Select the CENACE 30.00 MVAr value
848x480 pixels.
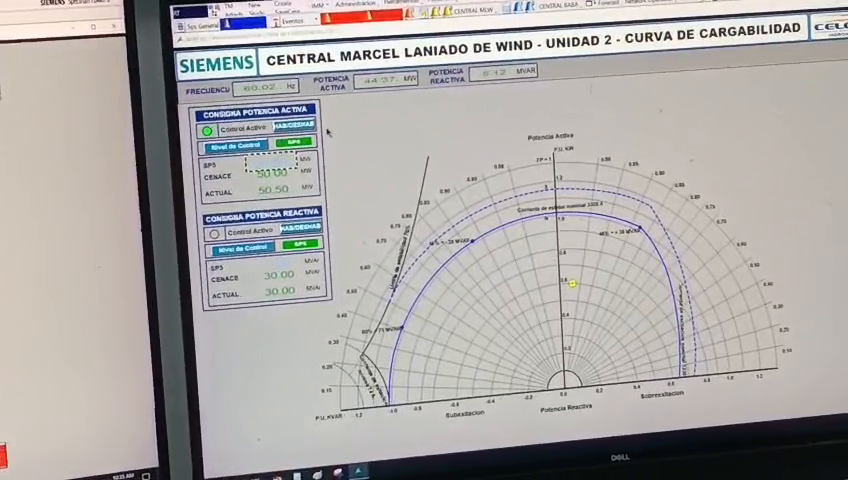point(279,275)
